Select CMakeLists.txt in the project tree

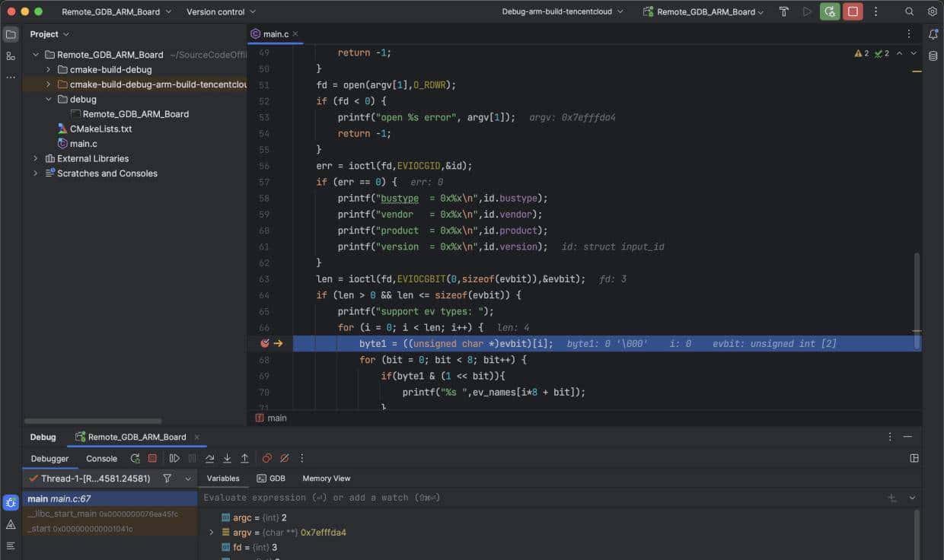click(x=100, y=129)
